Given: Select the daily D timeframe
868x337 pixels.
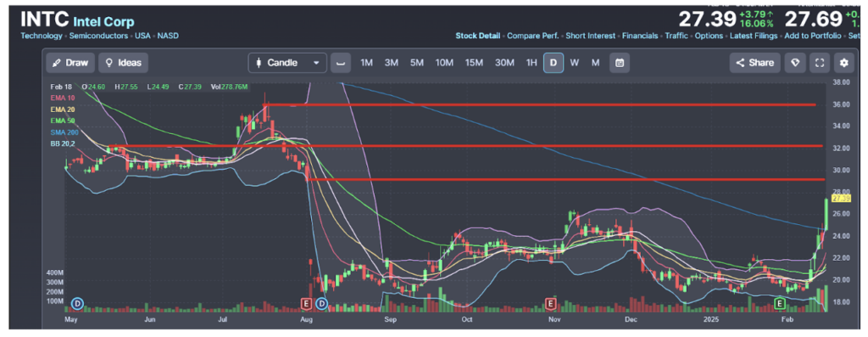Looking at the screenshot, I should (x=553, y=63).
